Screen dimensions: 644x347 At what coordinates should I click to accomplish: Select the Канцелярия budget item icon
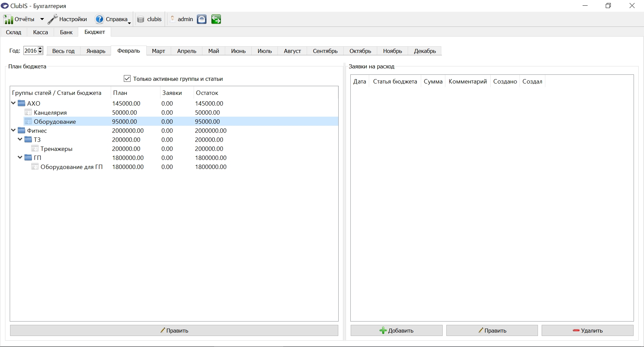(x=28, y=112)
